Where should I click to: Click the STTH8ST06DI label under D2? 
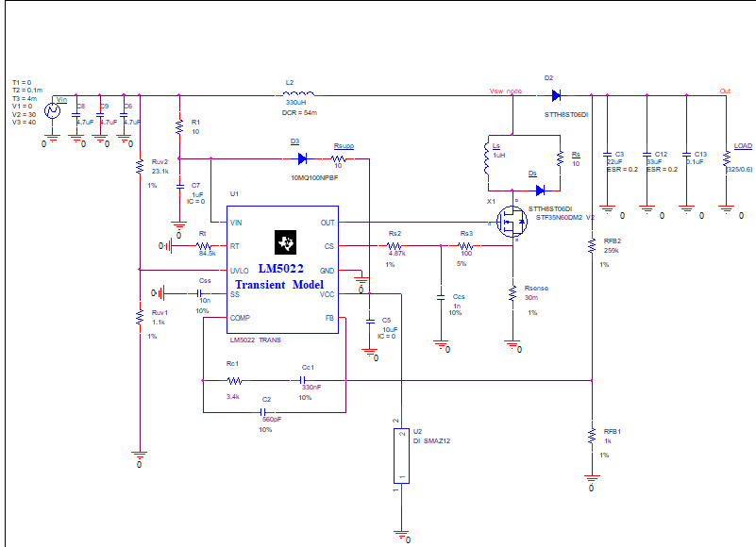click(566, 115)
